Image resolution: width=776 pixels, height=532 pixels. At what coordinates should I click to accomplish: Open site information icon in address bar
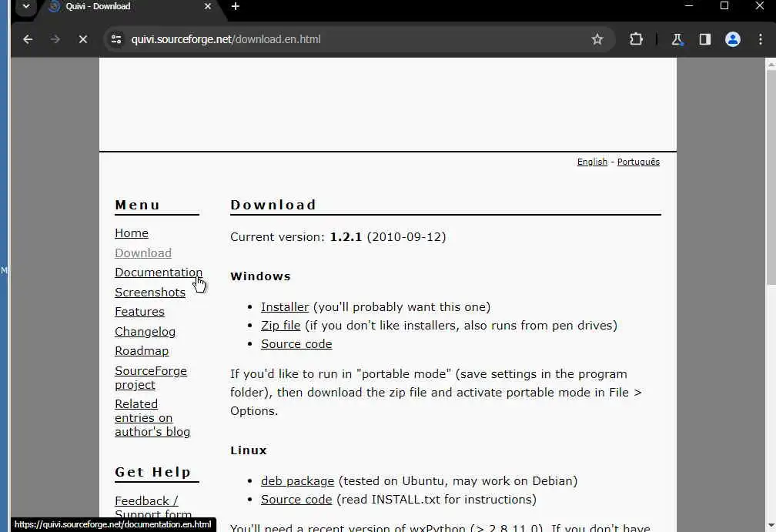click(x=116, y=39)
